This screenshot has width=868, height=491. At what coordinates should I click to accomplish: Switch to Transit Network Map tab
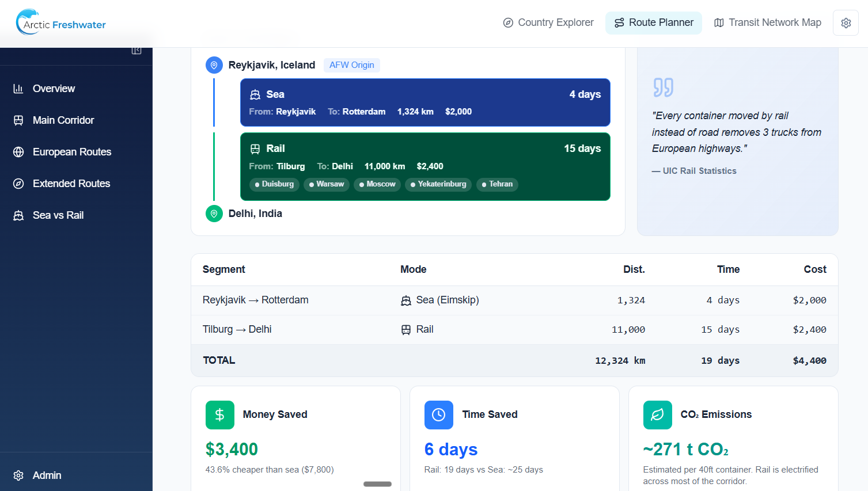[x=768, y=23]
